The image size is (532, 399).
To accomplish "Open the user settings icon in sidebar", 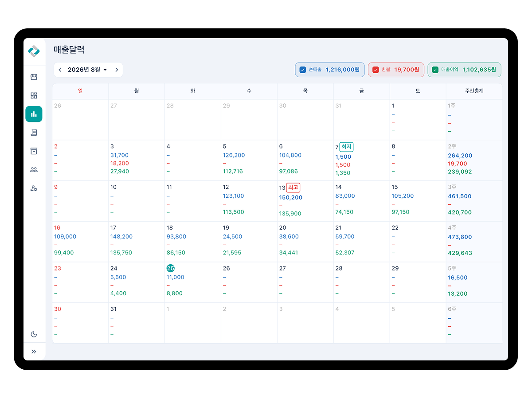I will click(x=34, y=188).
